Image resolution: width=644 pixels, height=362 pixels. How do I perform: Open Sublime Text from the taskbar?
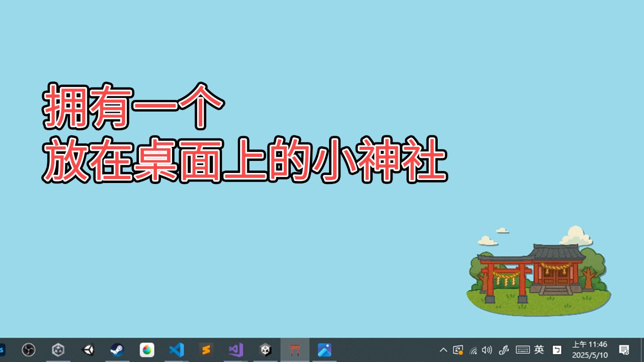point(206,350)
